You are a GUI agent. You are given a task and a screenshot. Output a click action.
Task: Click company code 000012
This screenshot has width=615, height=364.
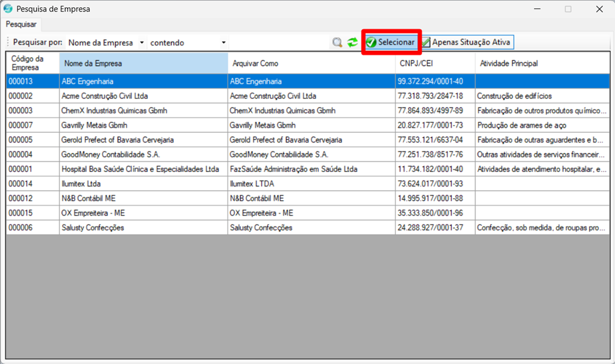33,199
